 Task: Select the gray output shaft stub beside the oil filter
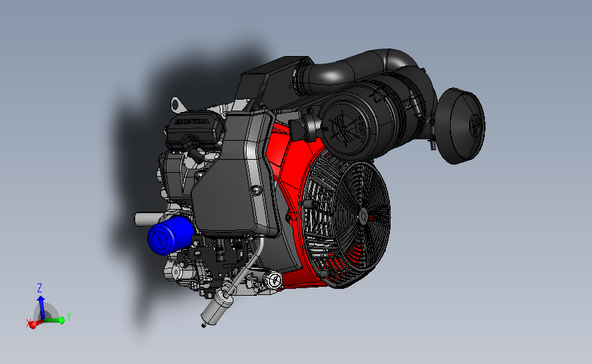pyautogui.click(x=147, y=219)
